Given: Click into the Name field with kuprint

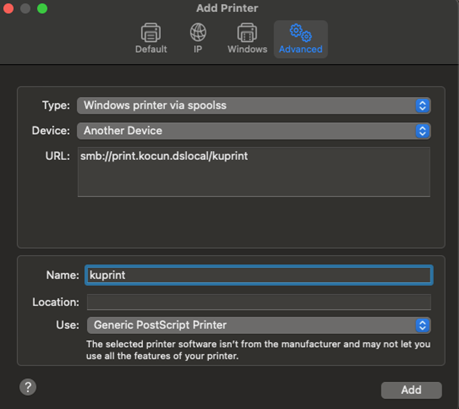Looking at the screenshot, I should pyautogui.click(x=259, y=275).
